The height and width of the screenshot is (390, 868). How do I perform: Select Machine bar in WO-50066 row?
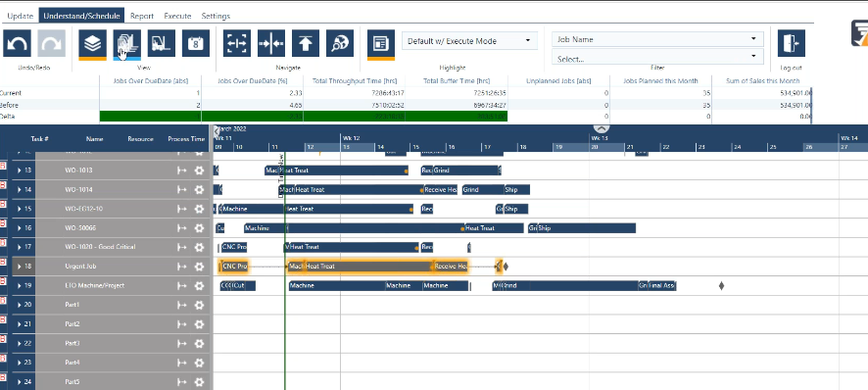(x=265, y=228)
